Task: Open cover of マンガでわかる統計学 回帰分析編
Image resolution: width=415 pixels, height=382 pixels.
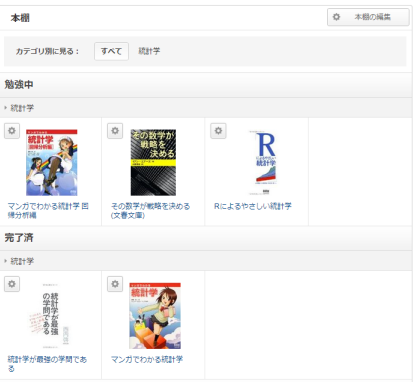Action: (x=52, y=162)
